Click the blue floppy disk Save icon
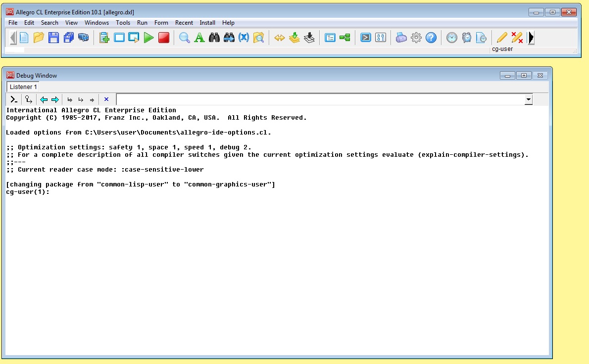This screenshot has height=364, width=589. click(x=53, y=38)
